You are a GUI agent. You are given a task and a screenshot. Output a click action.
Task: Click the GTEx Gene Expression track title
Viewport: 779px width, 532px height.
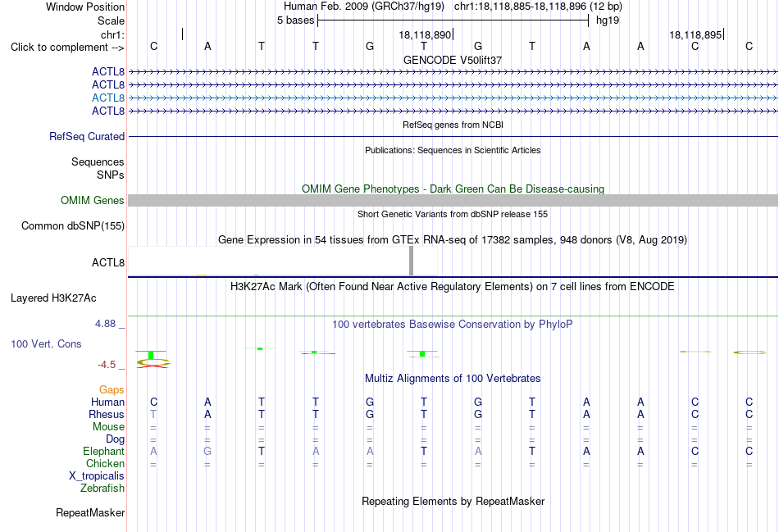pos(453,240)
